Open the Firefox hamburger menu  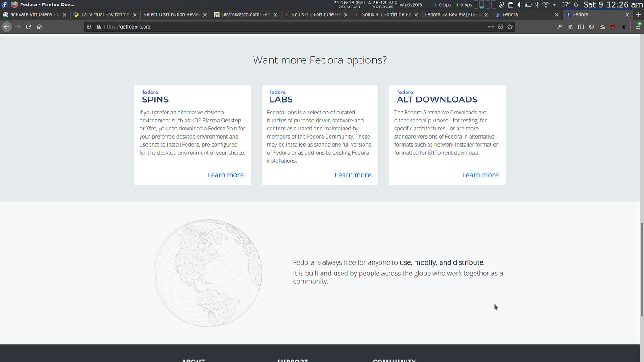[x=638, y=27]
